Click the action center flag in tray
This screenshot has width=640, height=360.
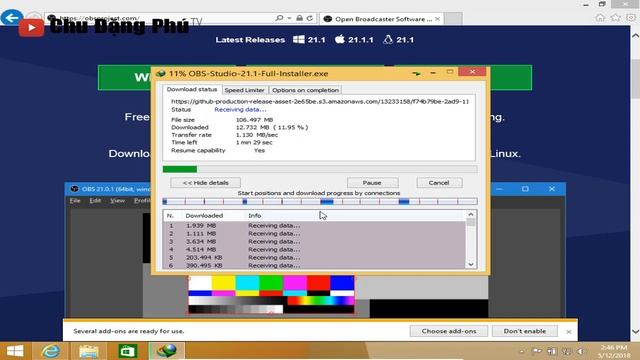[537, 351]
